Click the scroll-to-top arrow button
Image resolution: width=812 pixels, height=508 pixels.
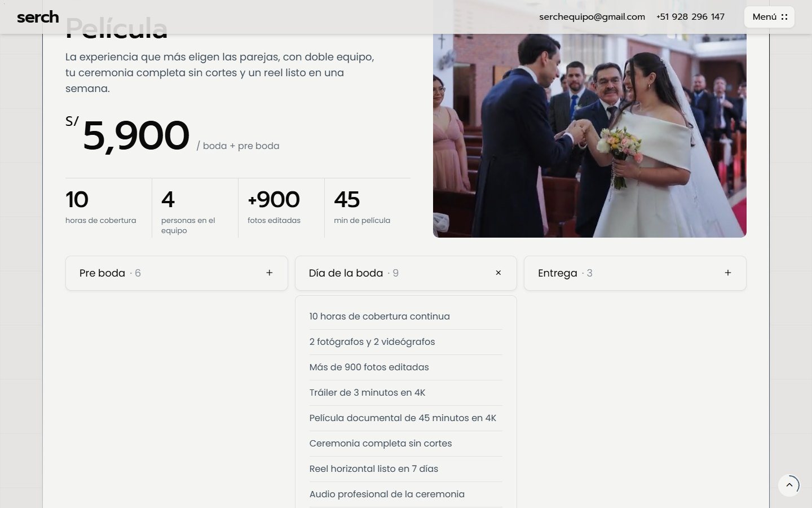789,485
